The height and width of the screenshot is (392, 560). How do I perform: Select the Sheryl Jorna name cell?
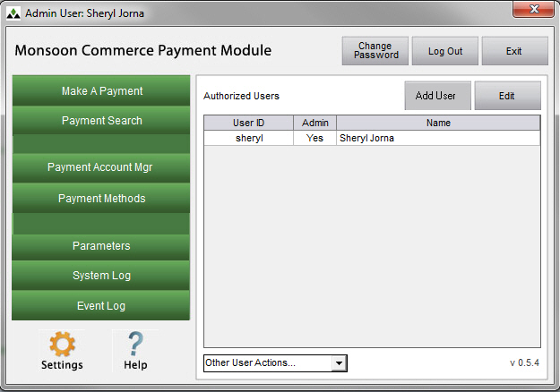click(438, 138)
